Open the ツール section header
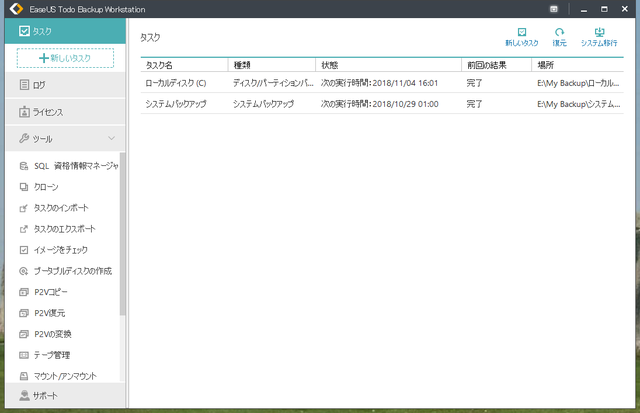640x413 pixels. tap(65, 139)
